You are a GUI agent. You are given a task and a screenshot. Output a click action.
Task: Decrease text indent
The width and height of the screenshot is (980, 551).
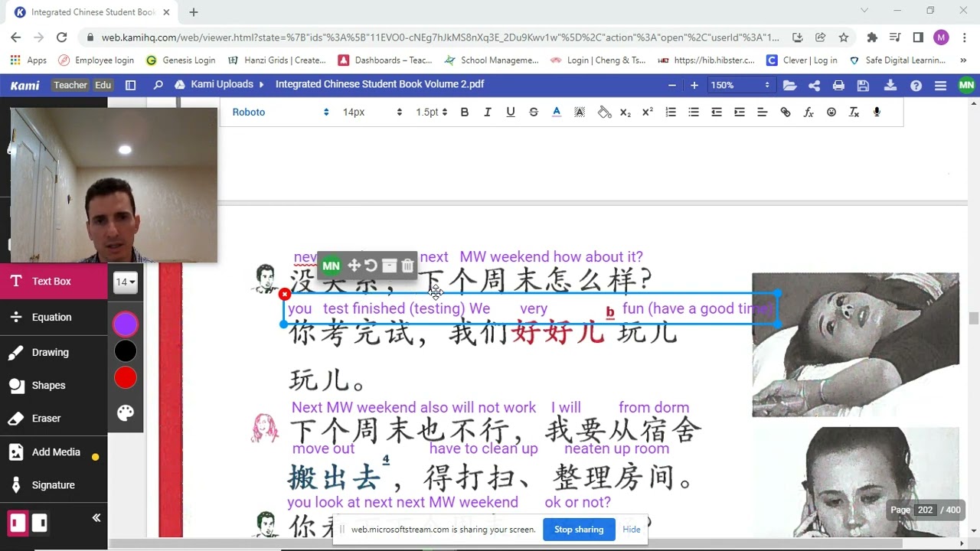[x=717, y=112]
